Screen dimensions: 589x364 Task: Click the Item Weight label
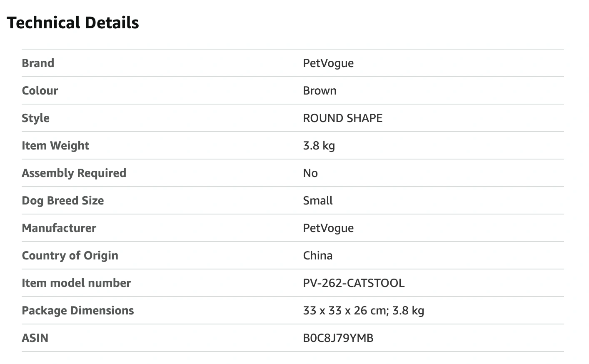pos(55,146)
